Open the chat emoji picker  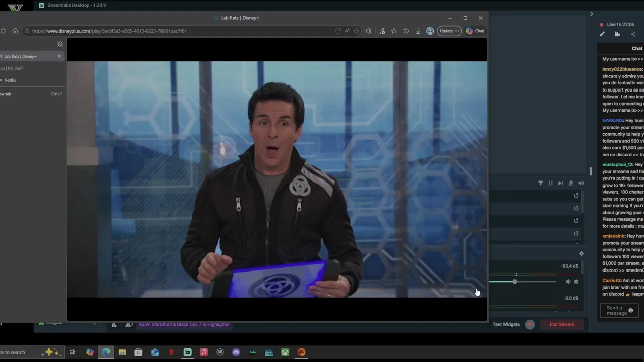(630, 310)
